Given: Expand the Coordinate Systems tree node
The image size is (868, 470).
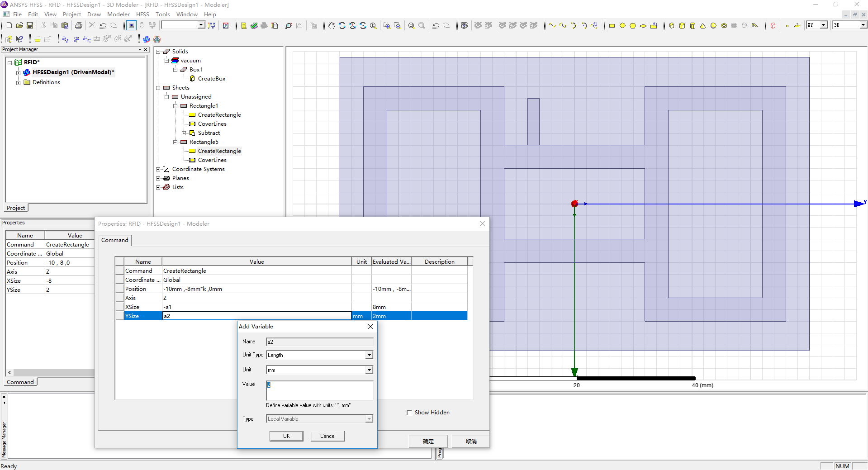Looking at the screenshot, I should click(158, 169).
